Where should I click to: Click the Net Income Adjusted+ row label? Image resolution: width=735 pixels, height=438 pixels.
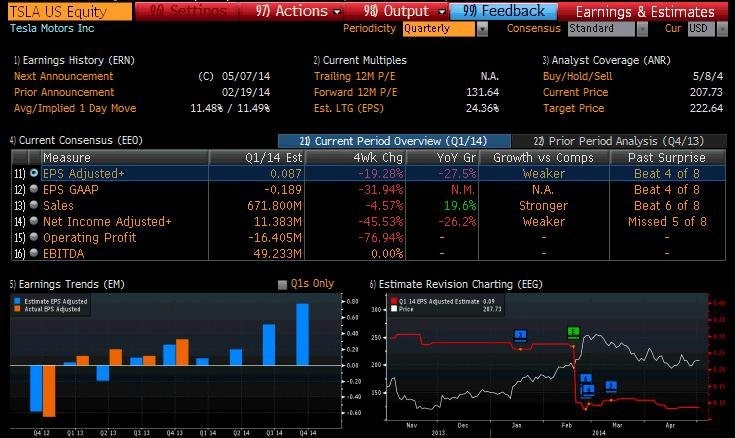click(x=107, y=221)
